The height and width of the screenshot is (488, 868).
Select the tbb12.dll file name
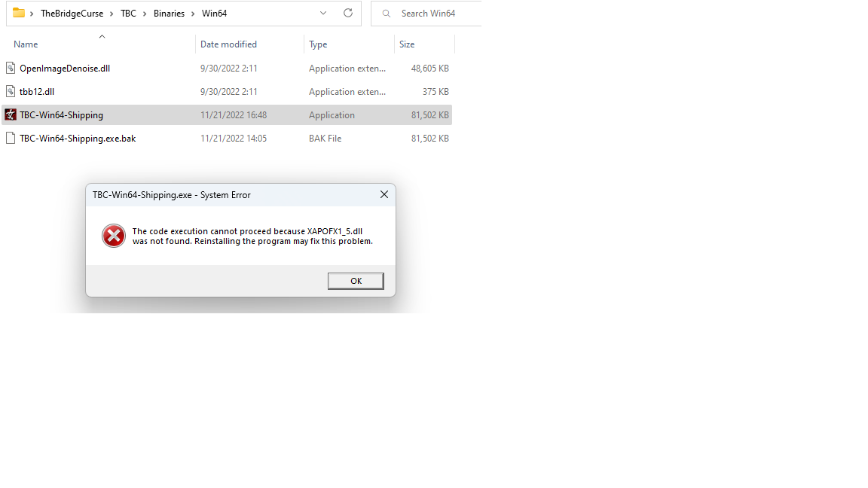pyautogui.click(x=37, y=92)
